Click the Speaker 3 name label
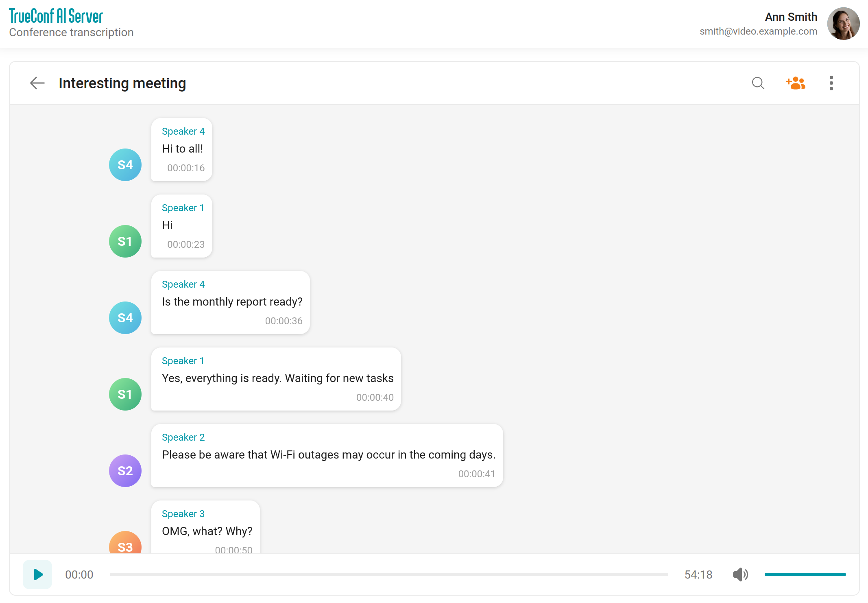The height and width of the screenshot is (603, 868). tap(183, 514)
